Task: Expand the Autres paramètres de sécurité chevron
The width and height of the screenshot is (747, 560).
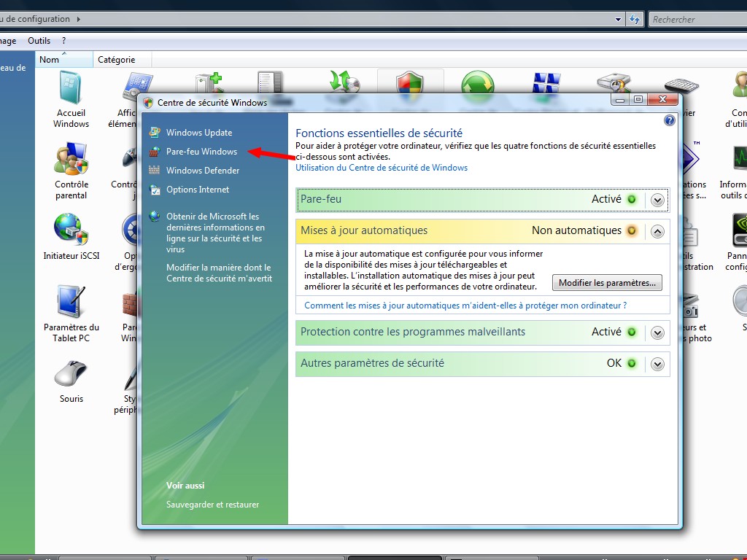Action: point(657,365)
